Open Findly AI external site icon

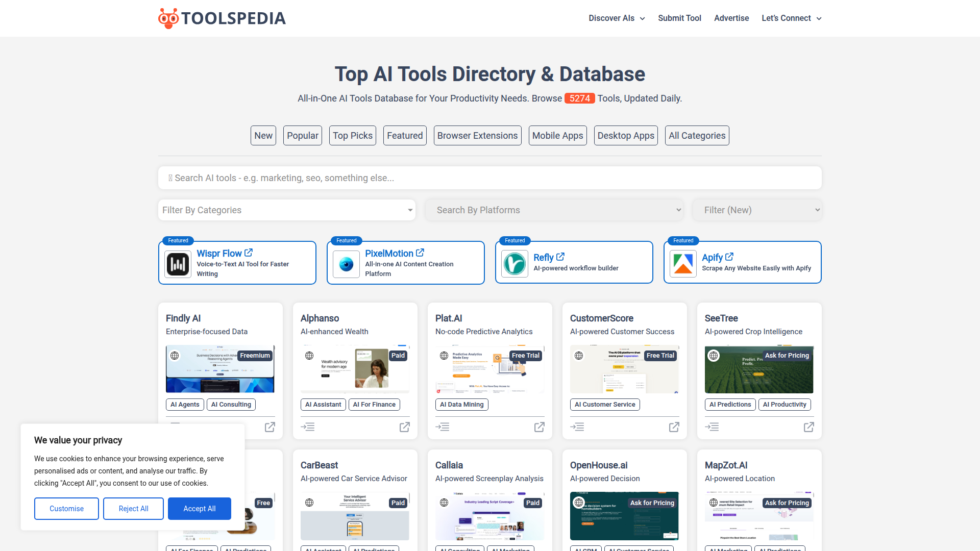(x=270, y=427)
